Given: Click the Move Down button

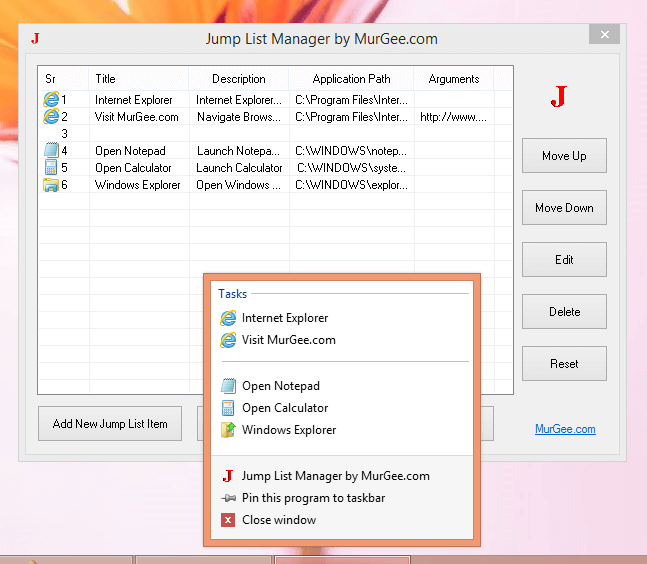Looking at the screenshot, I should tap(564, 208).
